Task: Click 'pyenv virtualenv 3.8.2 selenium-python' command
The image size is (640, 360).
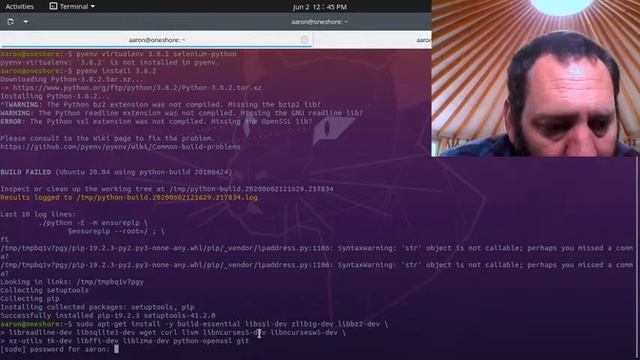Action: tap(156, 54)
